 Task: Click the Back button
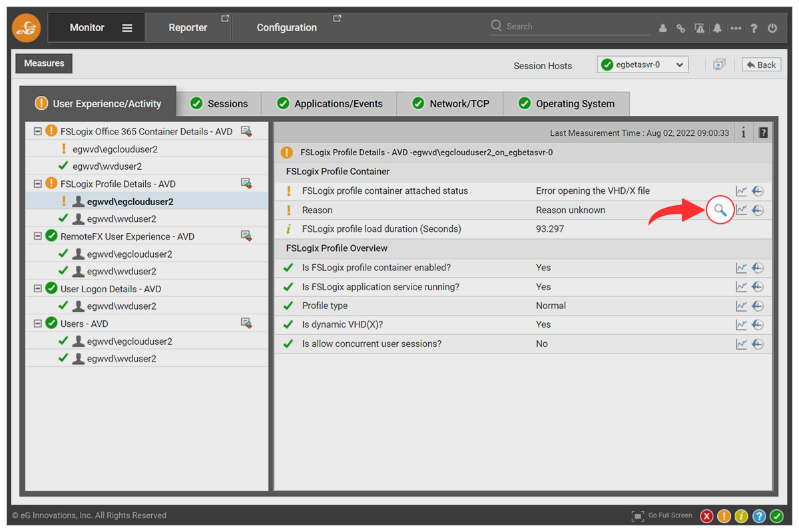point(761,65)
